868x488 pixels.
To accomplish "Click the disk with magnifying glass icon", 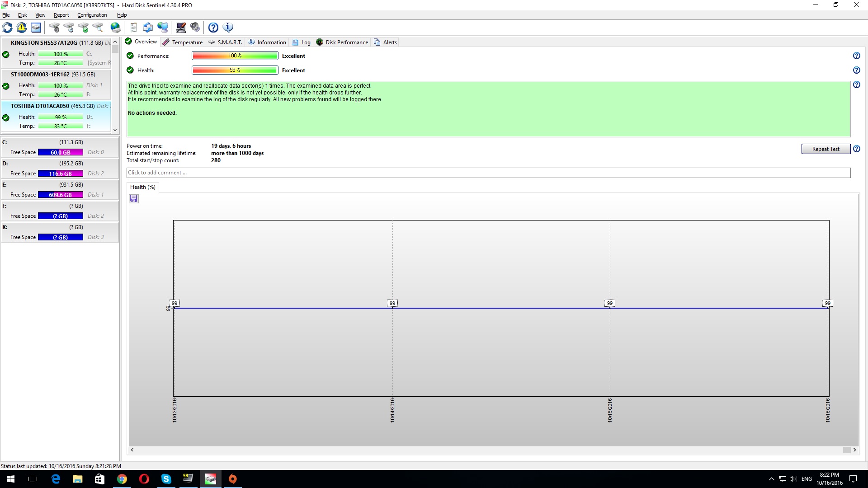I will pyautogui.click(x=98, y=28).
